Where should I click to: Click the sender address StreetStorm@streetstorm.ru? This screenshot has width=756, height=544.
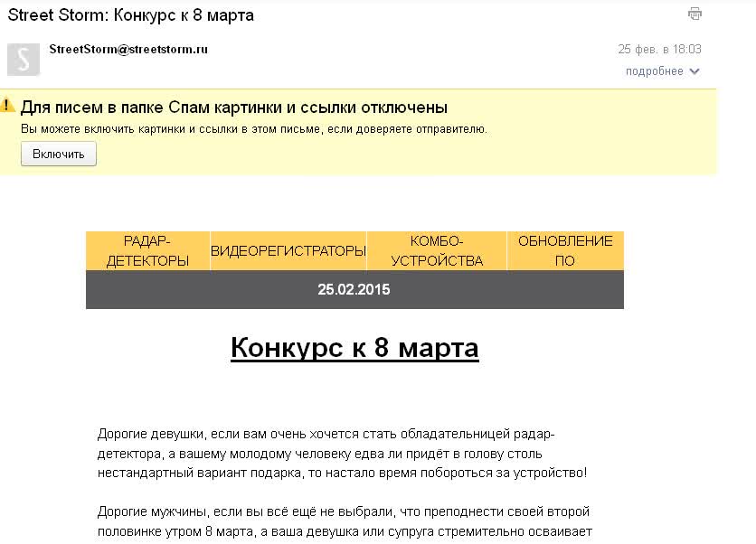click(x=128, y=50)
